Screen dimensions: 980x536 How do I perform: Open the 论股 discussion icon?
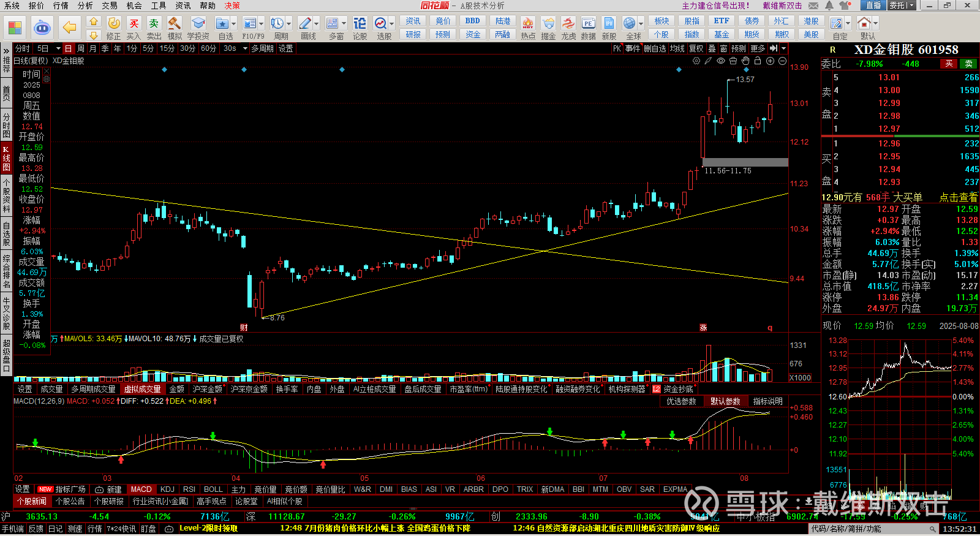(x=360, y=23)
